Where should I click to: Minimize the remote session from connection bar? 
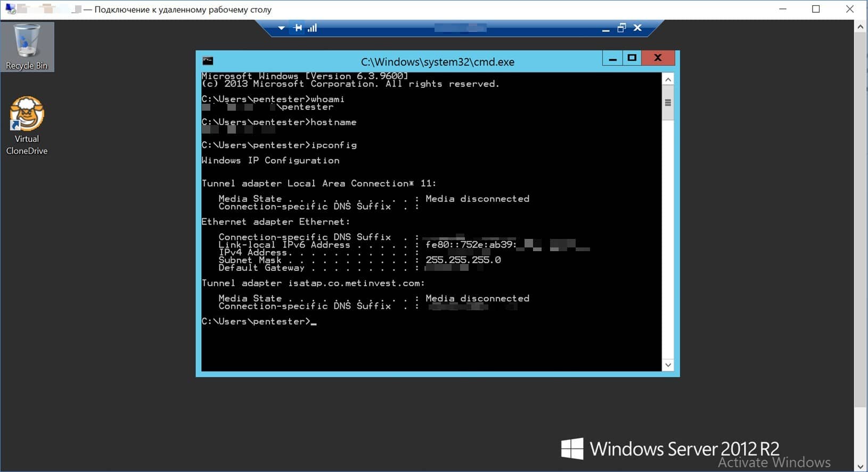605,29
